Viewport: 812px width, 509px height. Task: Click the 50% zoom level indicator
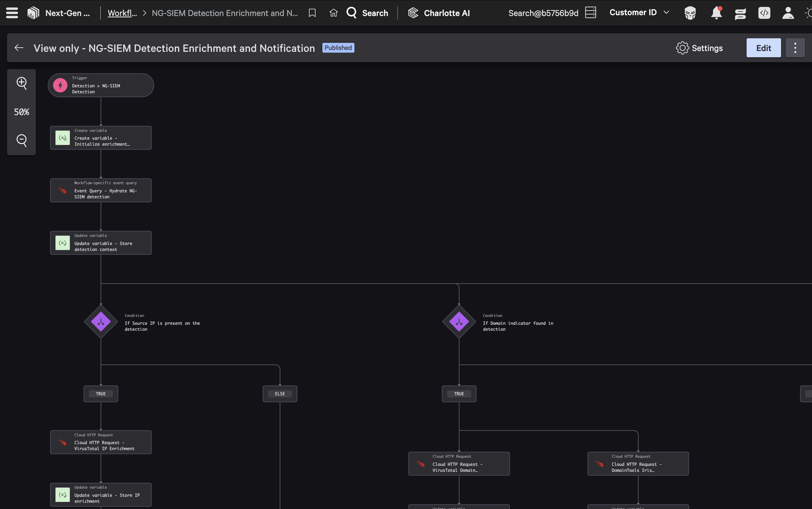(x=21, y=112)
